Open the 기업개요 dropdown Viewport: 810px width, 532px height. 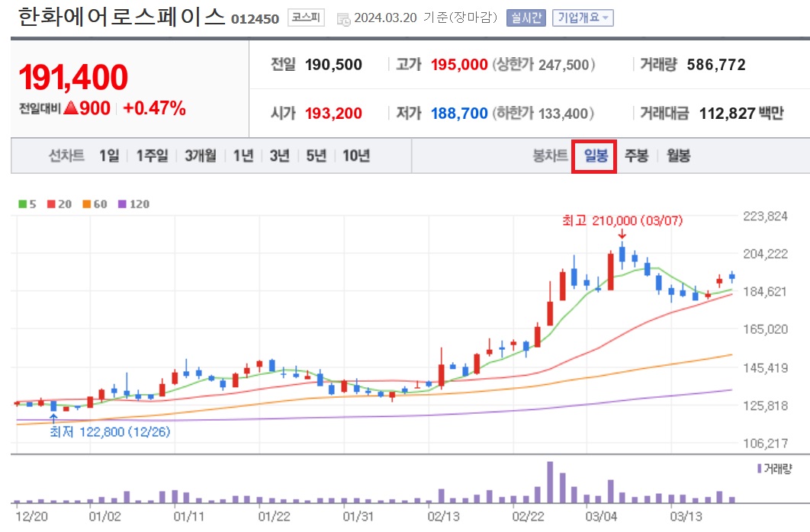pos(583,18)
